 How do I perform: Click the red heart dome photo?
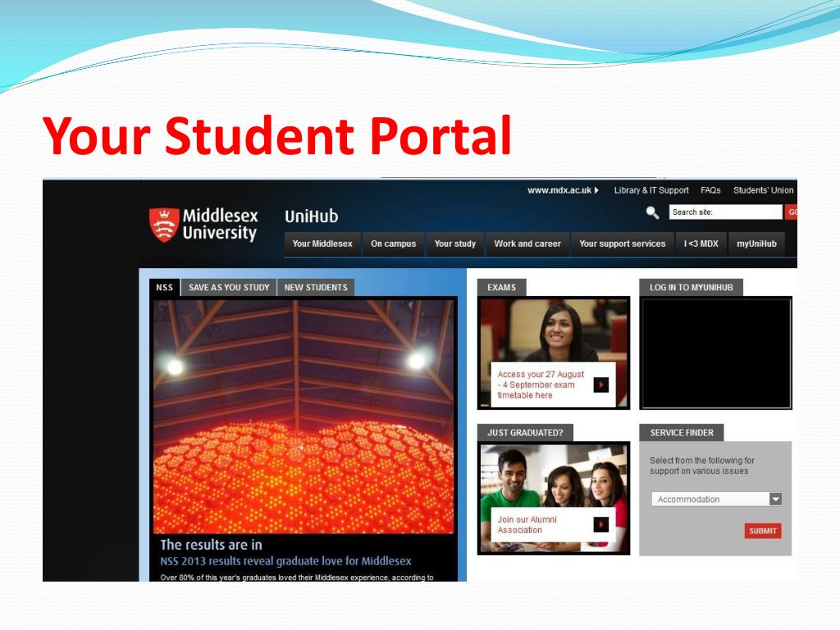[x=304, y=416]
